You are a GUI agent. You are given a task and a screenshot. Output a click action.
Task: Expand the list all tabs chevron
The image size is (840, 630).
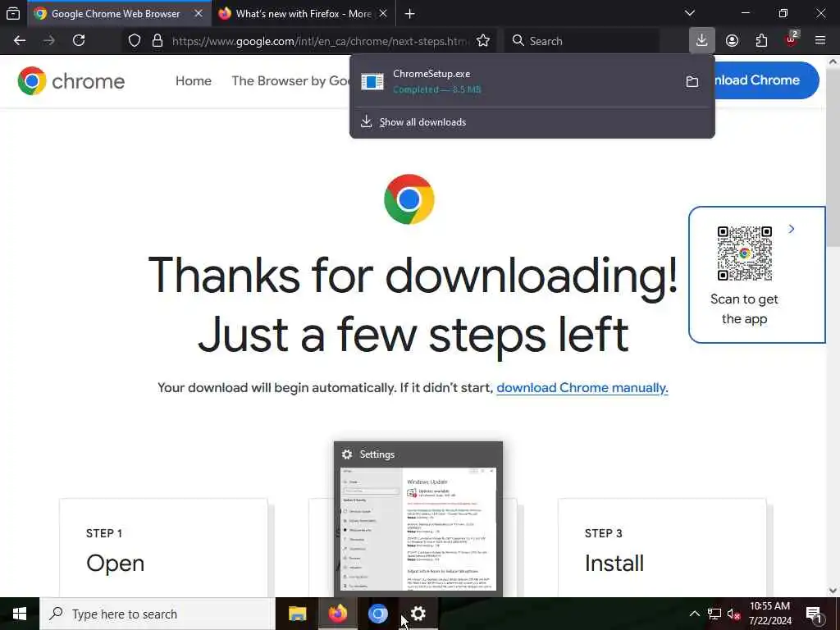tap(690, 13)
